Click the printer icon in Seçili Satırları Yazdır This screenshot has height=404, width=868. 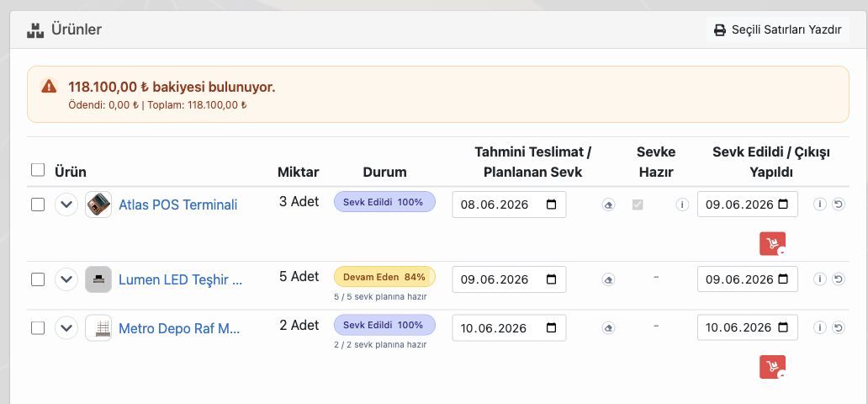click(x=720, y=30)
